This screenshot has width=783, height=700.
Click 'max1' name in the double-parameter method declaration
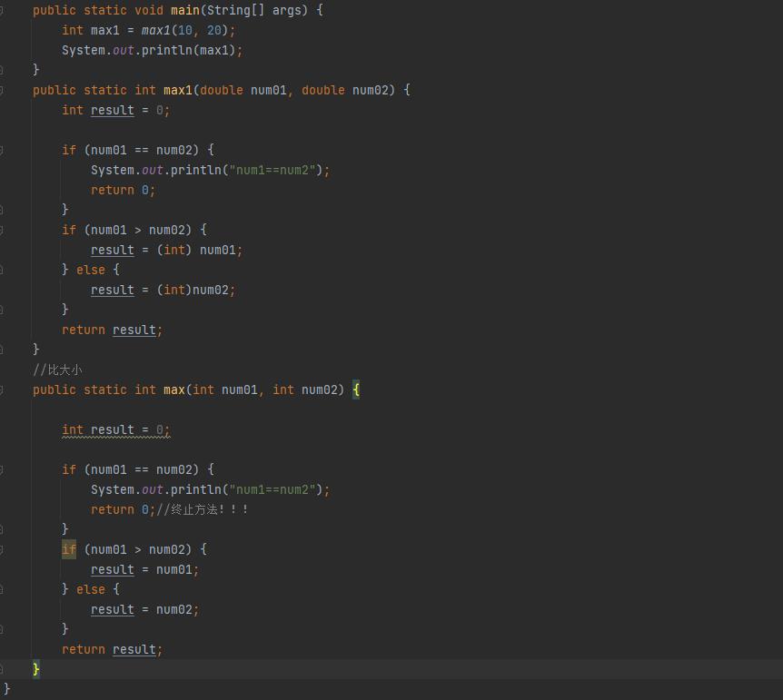point(178,91)
